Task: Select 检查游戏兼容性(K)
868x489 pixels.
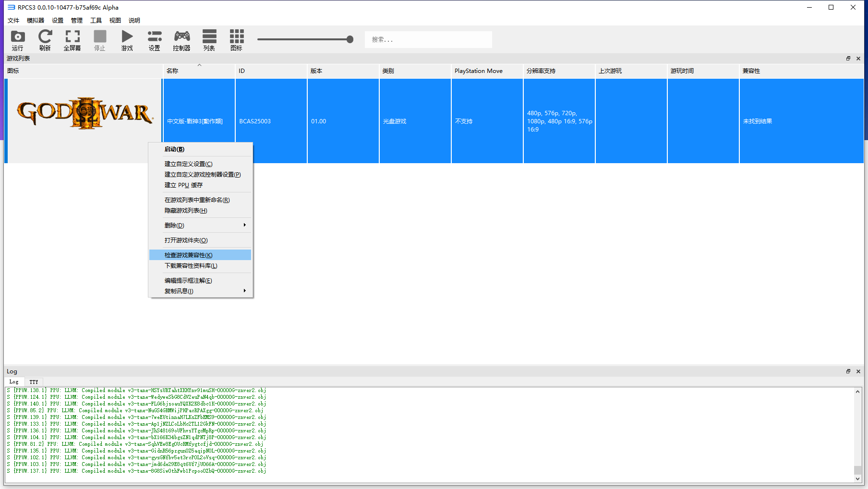Action: pos(201,255)
